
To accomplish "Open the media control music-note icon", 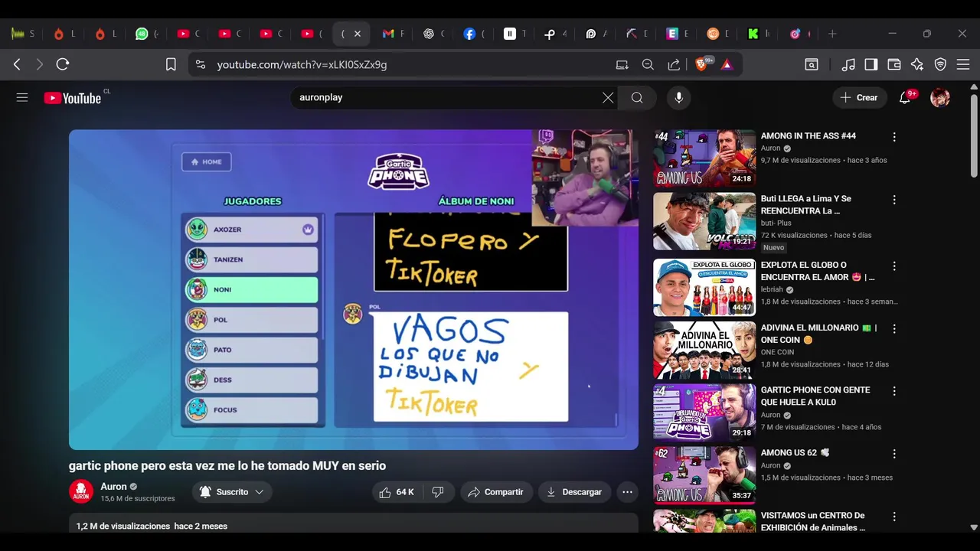I will pos(848,65).
